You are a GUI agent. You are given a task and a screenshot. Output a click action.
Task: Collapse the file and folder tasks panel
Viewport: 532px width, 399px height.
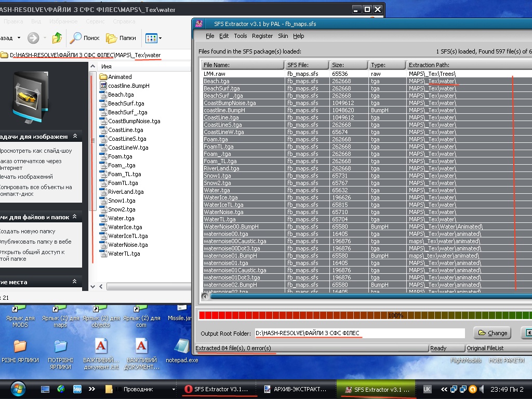pos(75,217)
